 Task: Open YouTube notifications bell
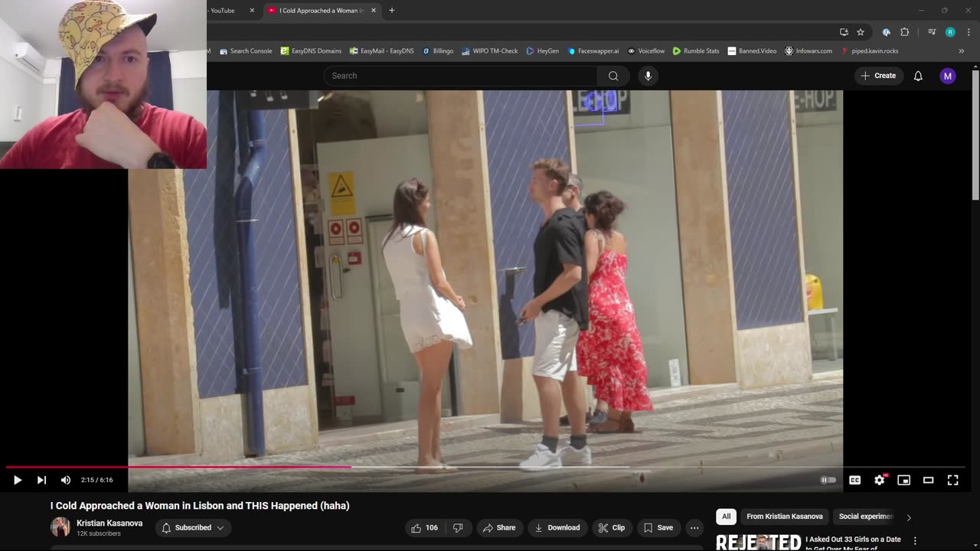[918, 76]
